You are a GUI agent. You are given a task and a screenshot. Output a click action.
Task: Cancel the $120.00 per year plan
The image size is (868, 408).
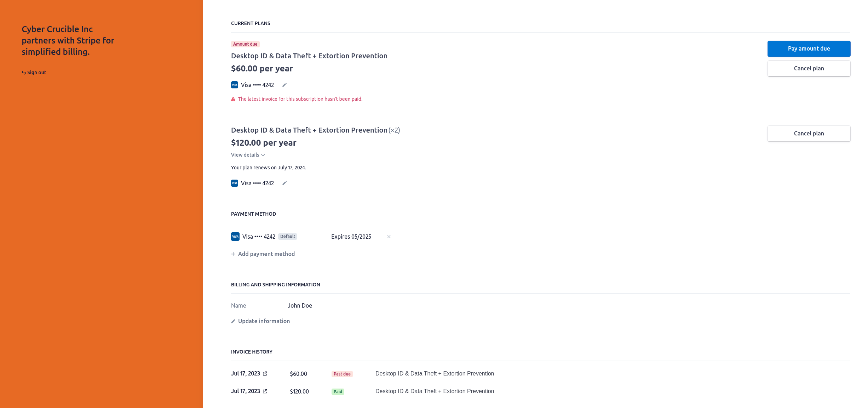809,134
